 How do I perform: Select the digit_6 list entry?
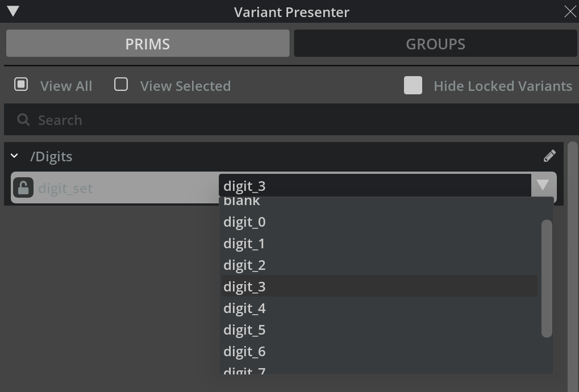click(x=244, y=352)
